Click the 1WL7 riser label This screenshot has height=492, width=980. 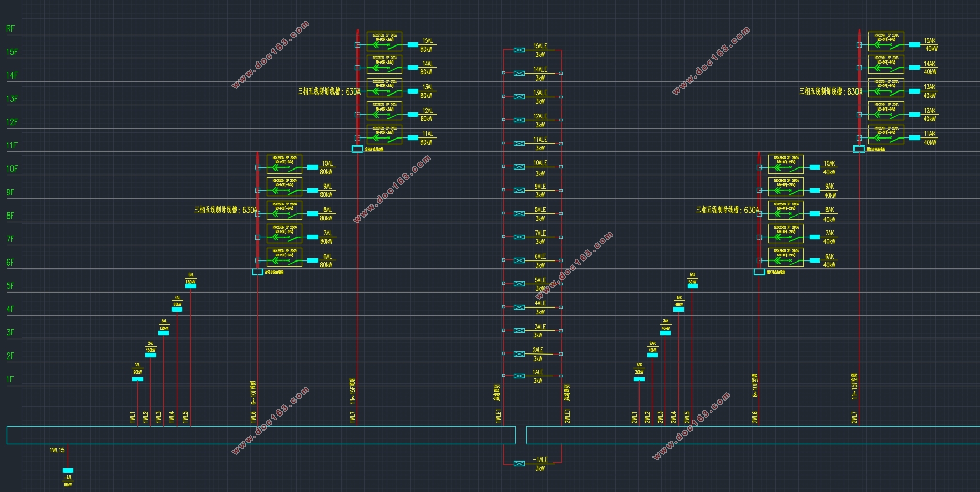[x=353, y=418]
